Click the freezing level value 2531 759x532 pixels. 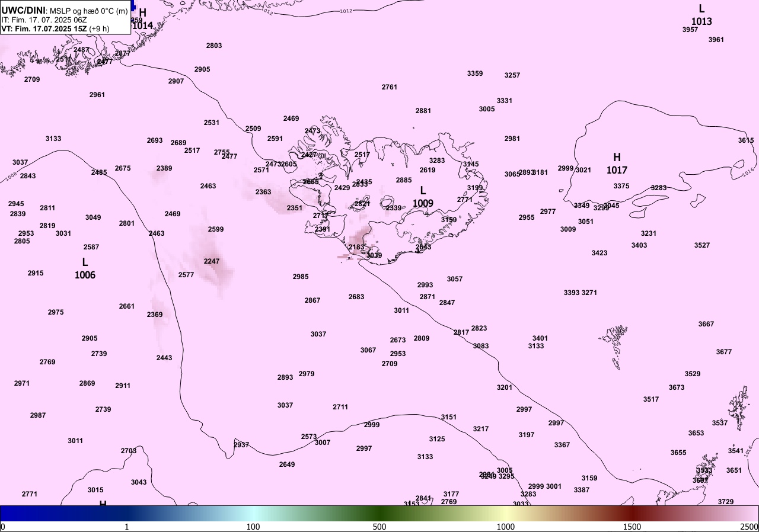click(x=212, y=123)
